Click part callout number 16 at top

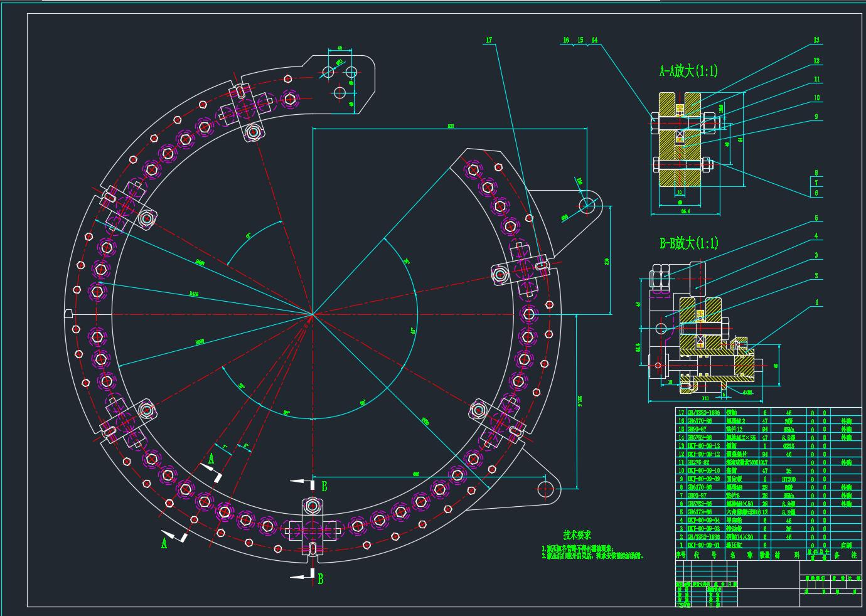tap(566, 40)
